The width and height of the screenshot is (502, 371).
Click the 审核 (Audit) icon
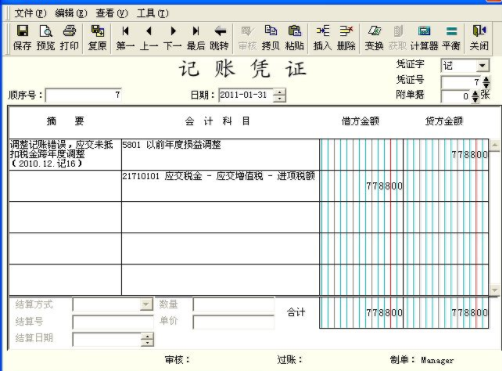pyautogui.click(x=247, y=38)
